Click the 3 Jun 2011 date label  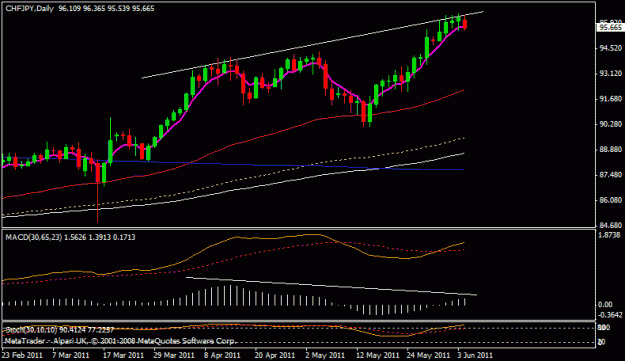click(475, 355)
